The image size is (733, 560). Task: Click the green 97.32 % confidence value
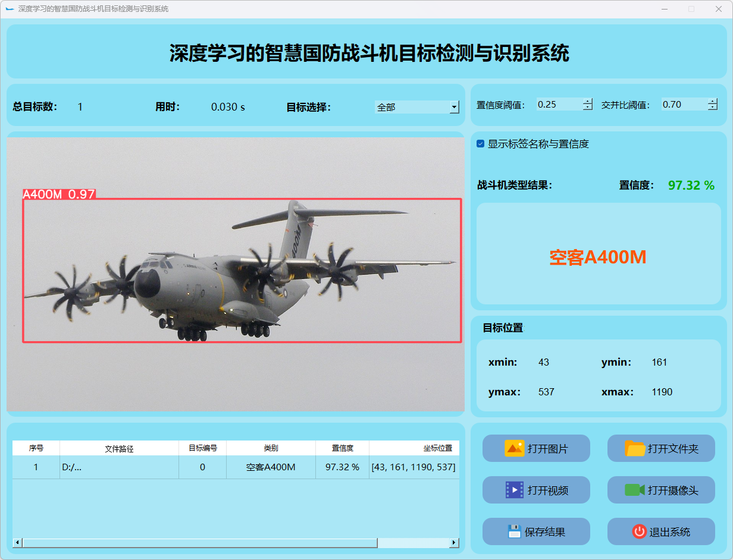(691, 185)
